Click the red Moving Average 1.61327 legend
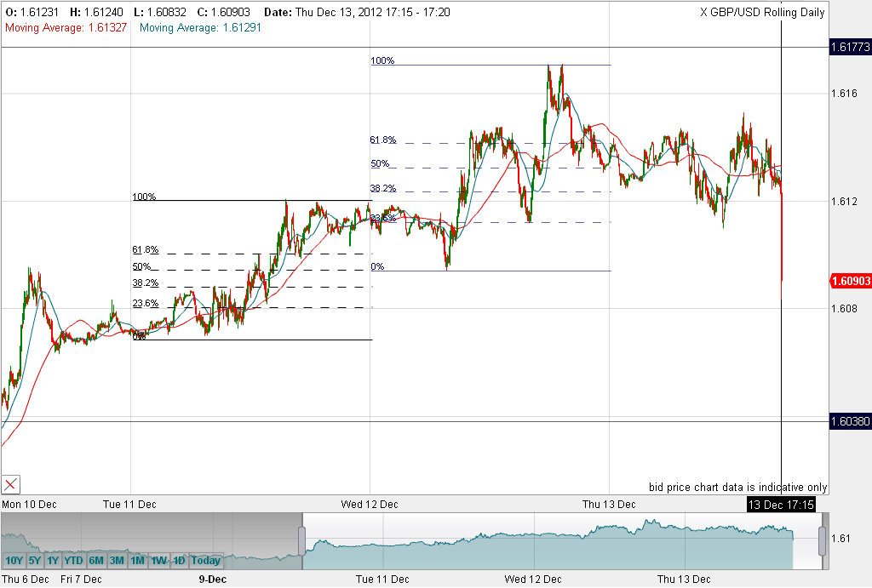Viewport: 872px width, 588px height. click(66, 27)
